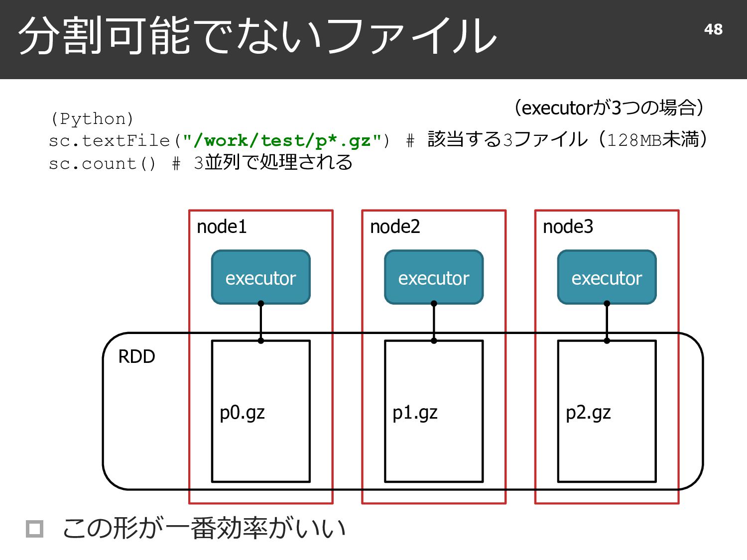Click the node1 label

coord(222,227)
